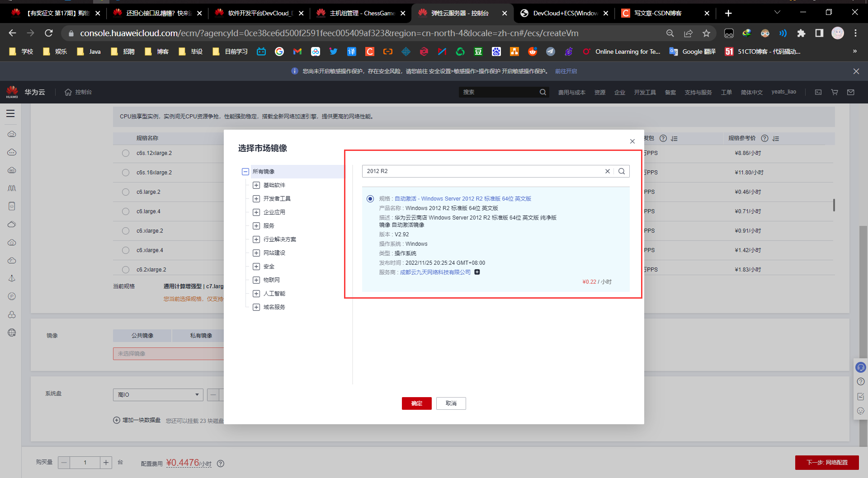Switch to the 主机组管理 - ChessGame tab
The height and width of the screenshot is (478, 868).
(362, 13)
